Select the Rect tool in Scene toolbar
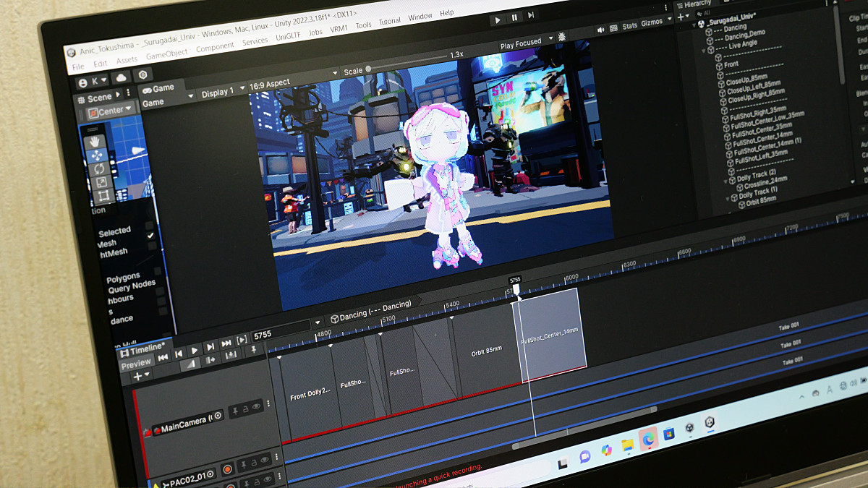Viewport: 868px width, 488px height. pos(103,197)
